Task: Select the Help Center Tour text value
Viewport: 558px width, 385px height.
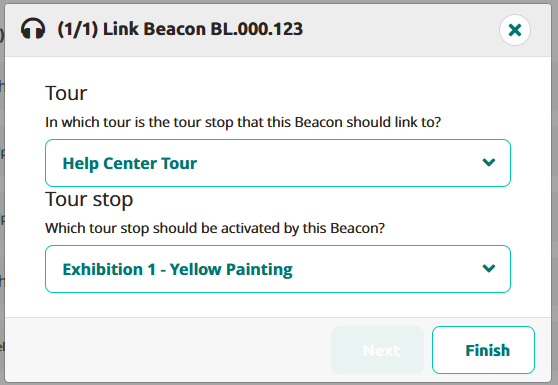Action: pyautogui.click(x=130, y=163)
